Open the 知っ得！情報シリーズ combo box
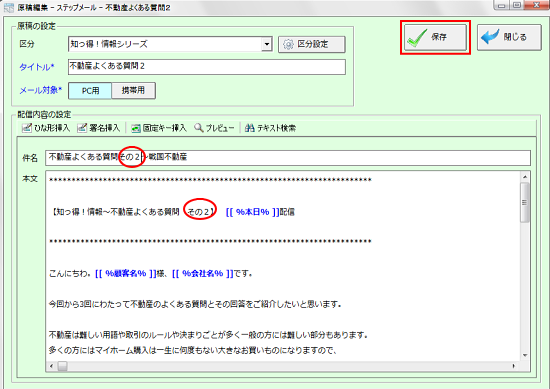 pyautogui.click(x=170, y=44)
